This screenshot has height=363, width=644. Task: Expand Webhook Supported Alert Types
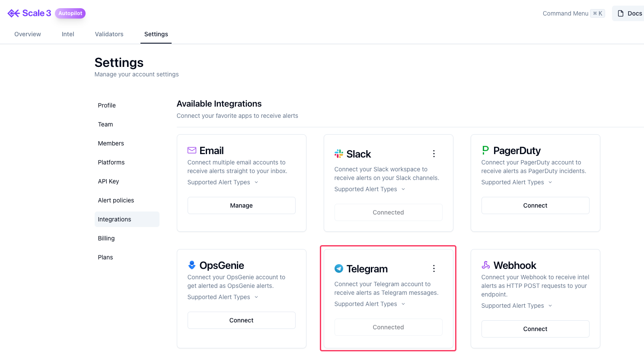click(x=516, y=306)
